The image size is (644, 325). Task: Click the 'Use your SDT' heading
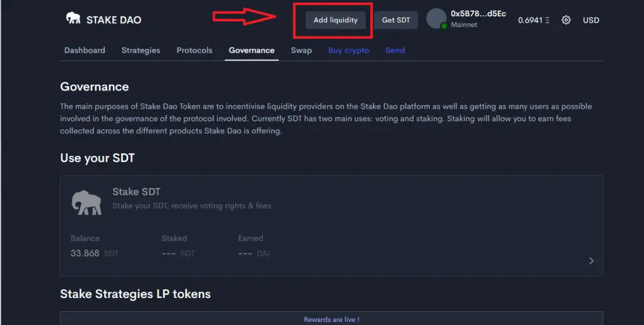[97, 158]
